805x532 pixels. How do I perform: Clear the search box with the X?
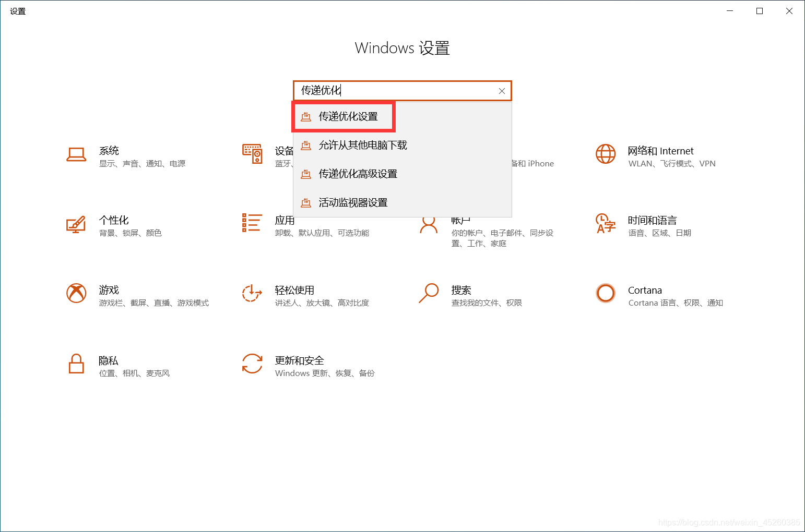point(502,91)
